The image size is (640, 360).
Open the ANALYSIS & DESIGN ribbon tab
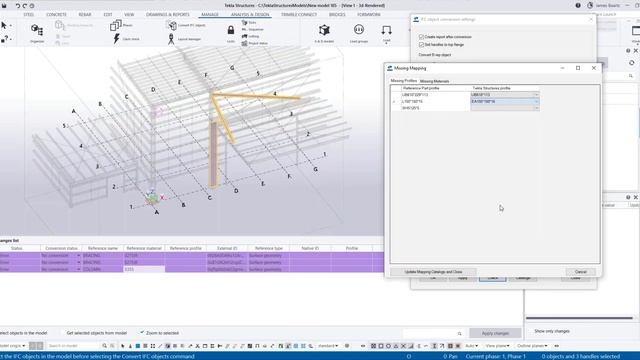pyautogui.click(x=250, y=15)
